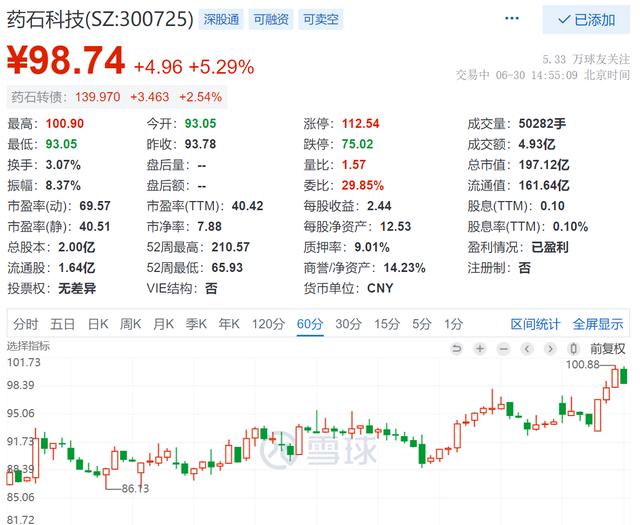Open the 前复权 adjustment dropdown

click(608, 349)
